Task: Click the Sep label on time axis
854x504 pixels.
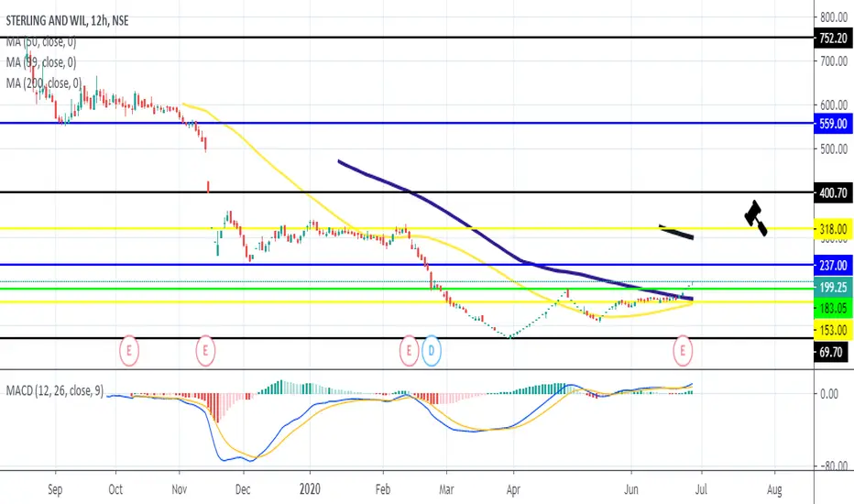Action: pyautogui.click(x=55, y=489)
